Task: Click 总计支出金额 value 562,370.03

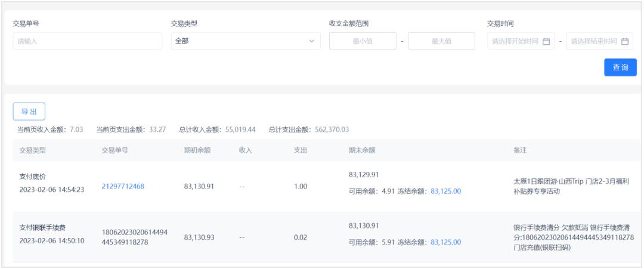Action: pyautogui.click(x=332, y=130)
